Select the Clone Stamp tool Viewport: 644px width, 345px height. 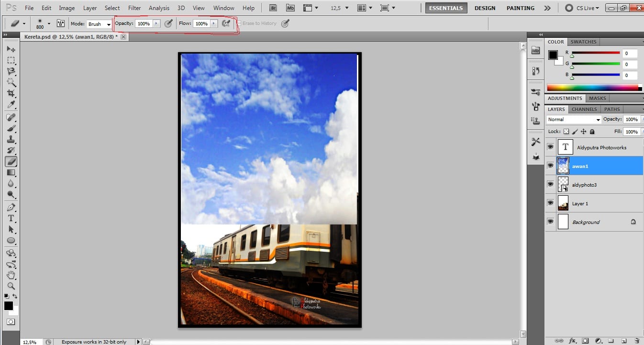click(x=11, y=140)
